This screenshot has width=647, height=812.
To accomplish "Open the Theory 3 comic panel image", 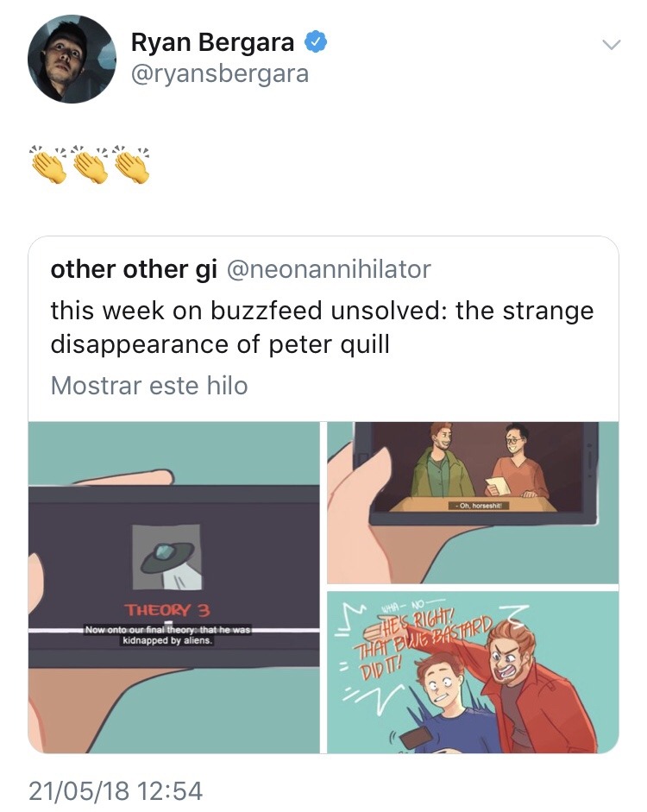I will coord(174,588).
